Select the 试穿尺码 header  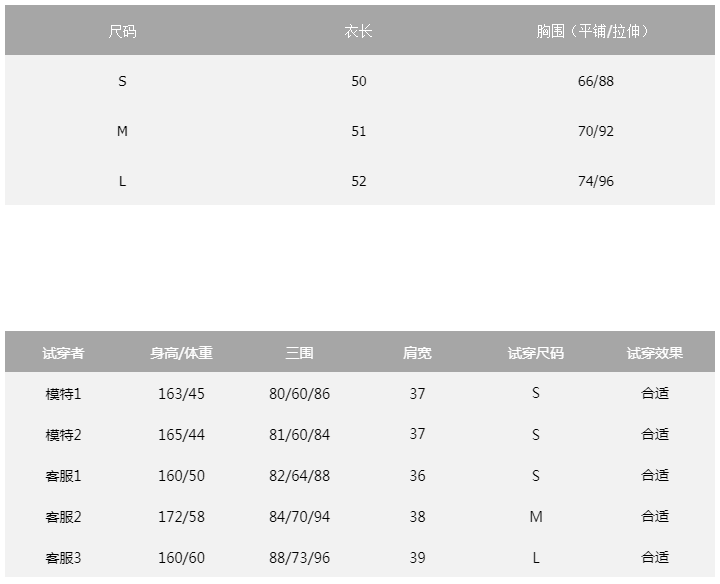[536, 353]
